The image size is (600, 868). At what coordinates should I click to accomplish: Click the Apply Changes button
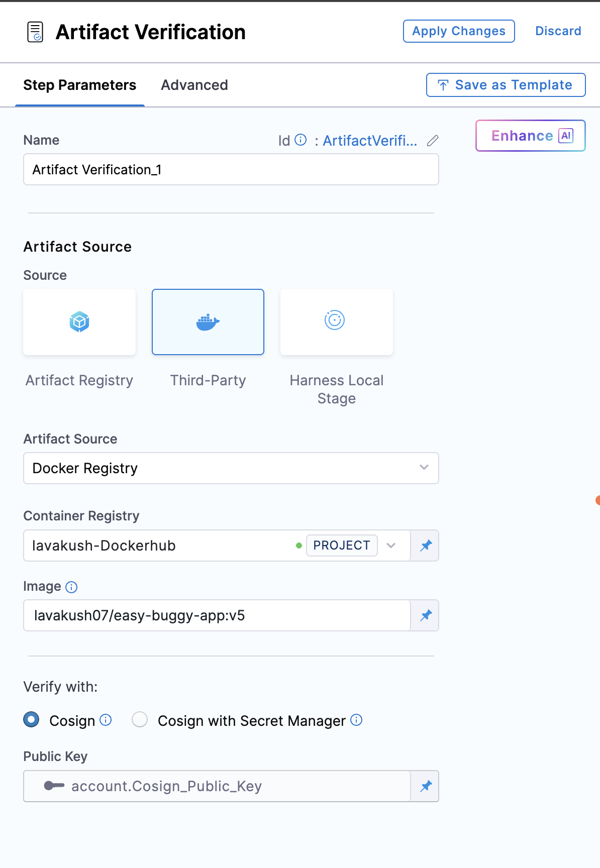(x=459, y=31)
